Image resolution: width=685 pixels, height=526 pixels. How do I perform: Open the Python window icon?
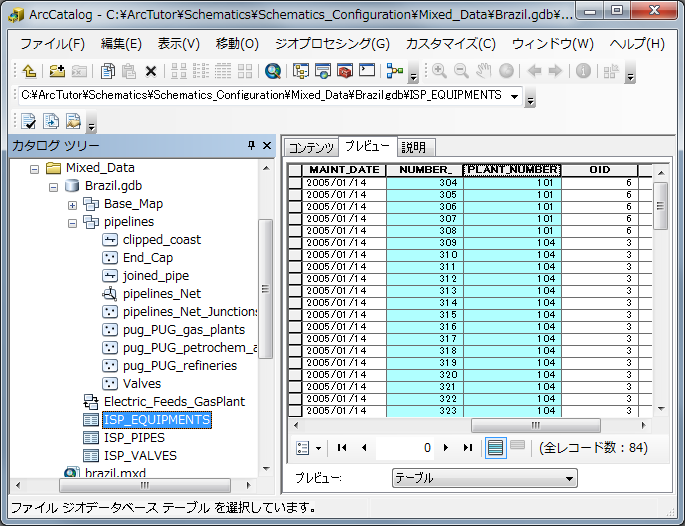tap(367, 71)
